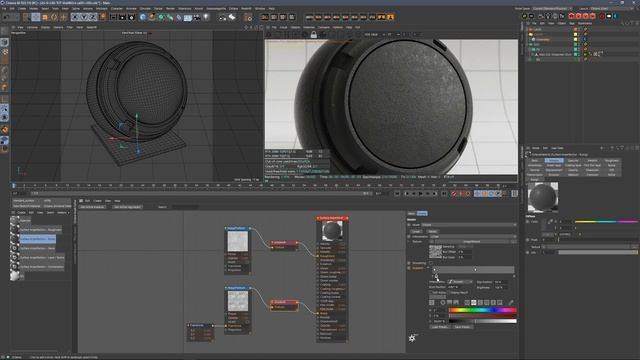Toggle Y axis lock
This screenshot has height=360, width=640.
[x=84, y=17]
